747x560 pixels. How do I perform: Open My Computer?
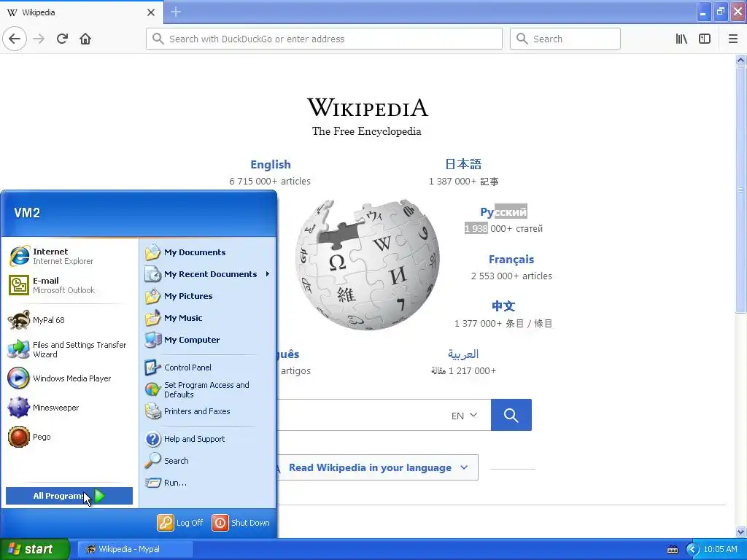click(208, 340)
